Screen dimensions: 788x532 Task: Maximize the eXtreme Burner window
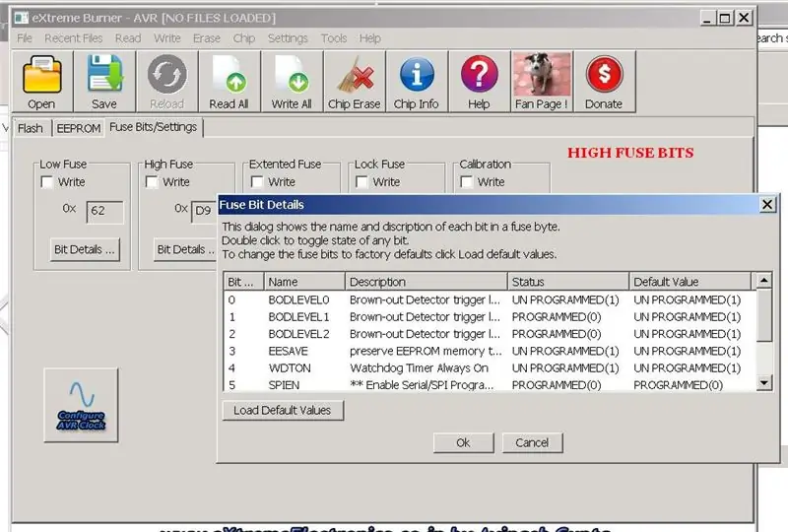click(x=725, y=19)
